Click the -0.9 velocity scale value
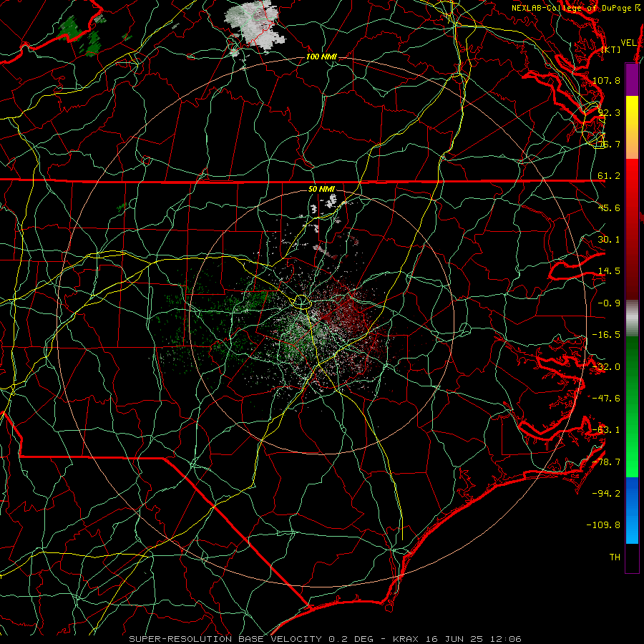The width and height of the screenshot is (644, 644). coord(609,303)
